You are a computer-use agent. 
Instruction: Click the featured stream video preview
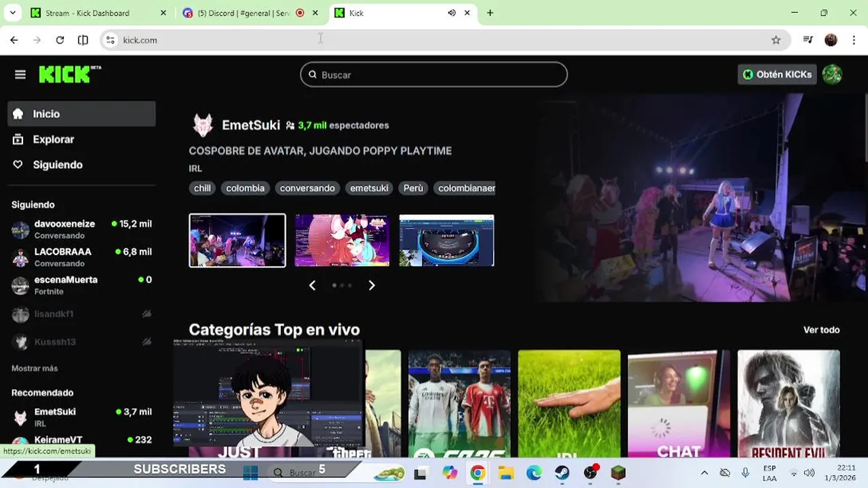pos(702,197)
